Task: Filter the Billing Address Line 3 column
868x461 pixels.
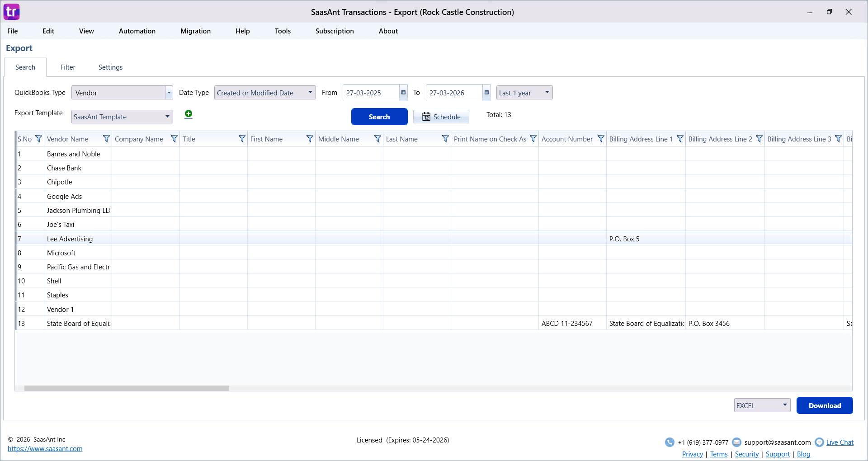Action: [x=838, y=139]
